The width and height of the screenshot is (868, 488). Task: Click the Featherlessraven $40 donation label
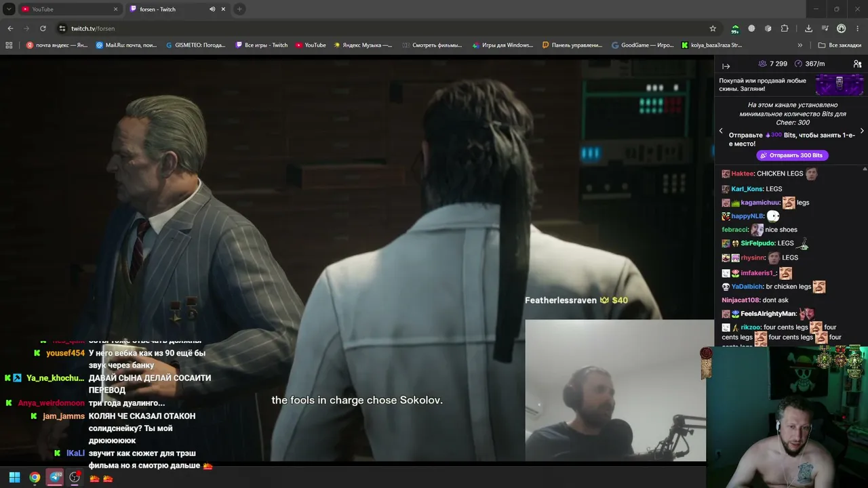[x=576, y=300]
